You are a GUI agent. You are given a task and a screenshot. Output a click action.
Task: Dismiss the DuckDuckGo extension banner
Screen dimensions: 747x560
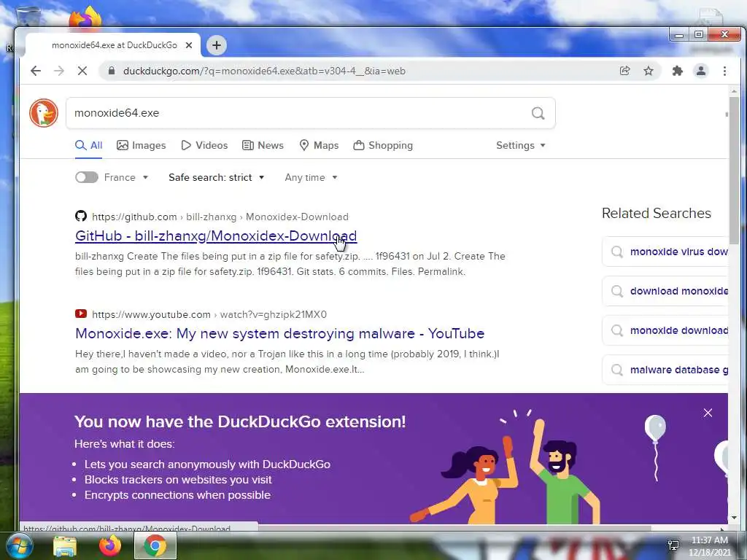click(708, 413)
